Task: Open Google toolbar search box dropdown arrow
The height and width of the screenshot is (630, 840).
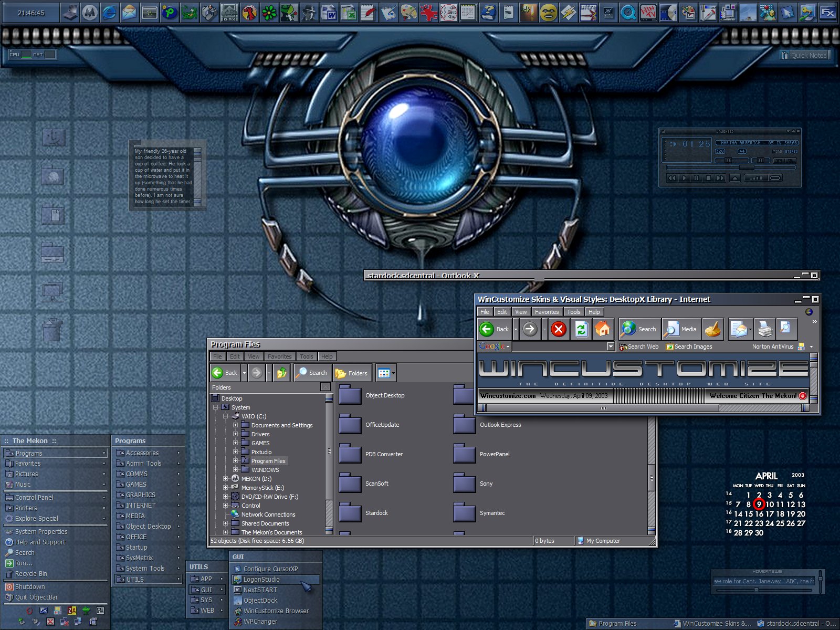Action: [x=611, y=346]
